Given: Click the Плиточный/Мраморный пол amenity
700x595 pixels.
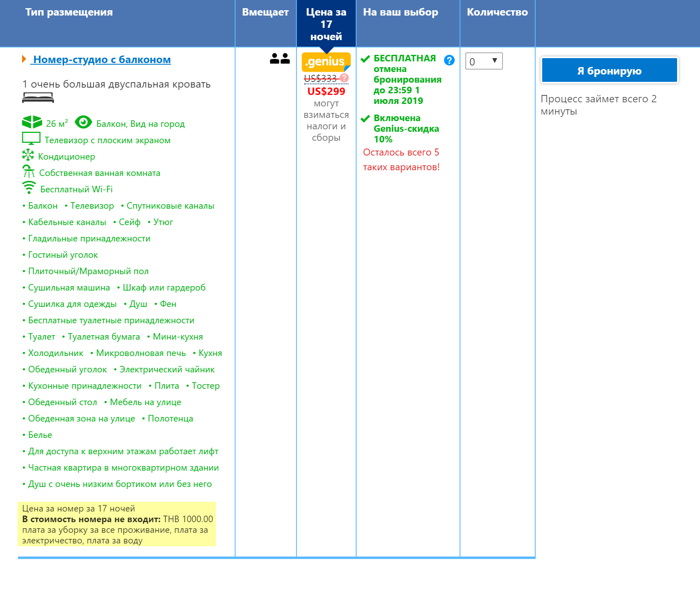Looking at the screenshot, I should click(x=88, y=271).
